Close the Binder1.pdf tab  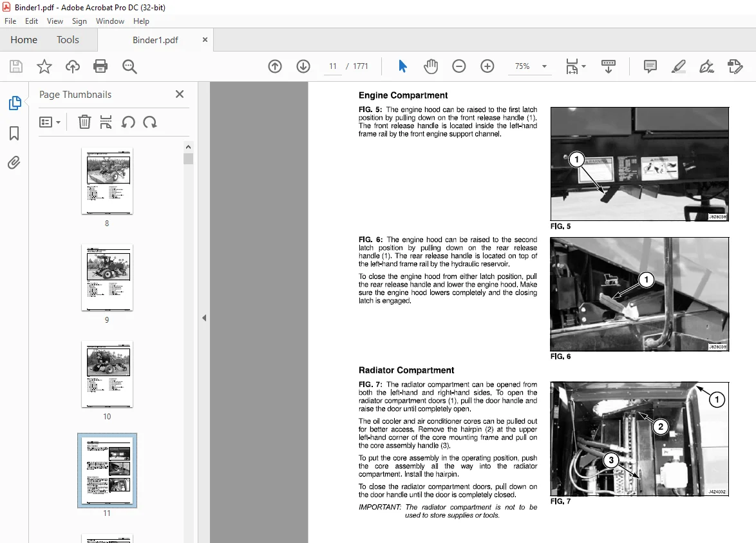click(205, 39)
